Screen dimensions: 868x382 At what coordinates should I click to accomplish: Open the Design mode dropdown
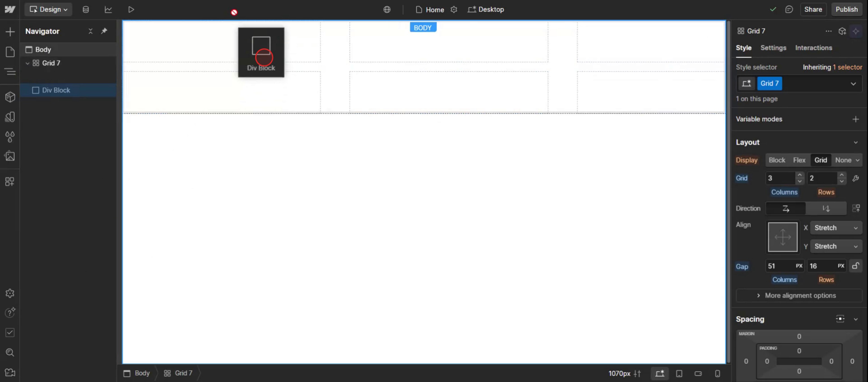[48, 9]
